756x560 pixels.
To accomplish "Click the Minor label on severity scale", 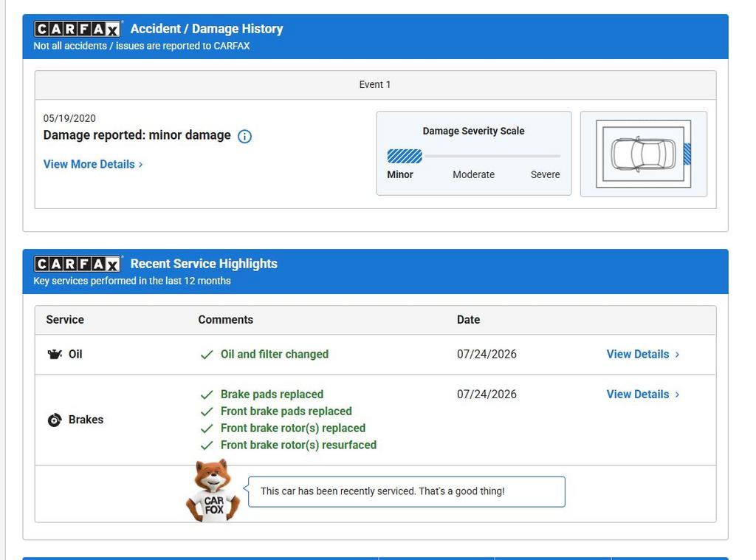I will pyautogui.click(x=399, y=174).
